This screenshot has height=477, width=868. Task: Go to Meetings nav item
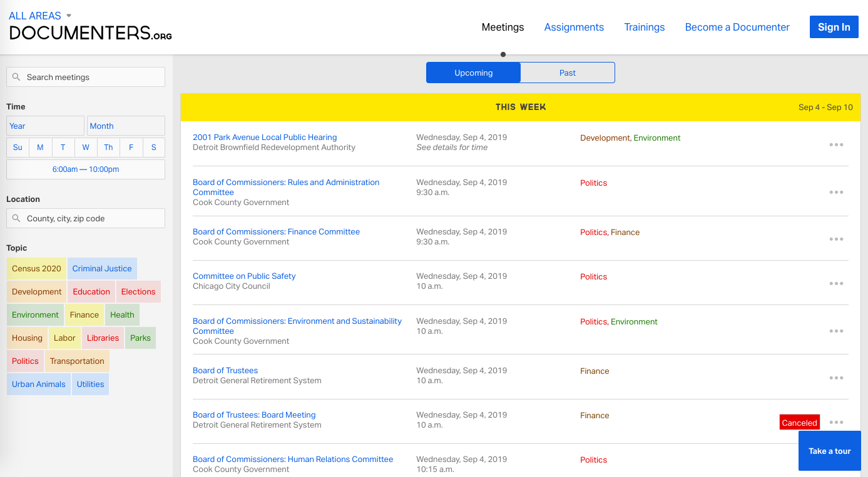pyautogui.click(x=503, y=27)
